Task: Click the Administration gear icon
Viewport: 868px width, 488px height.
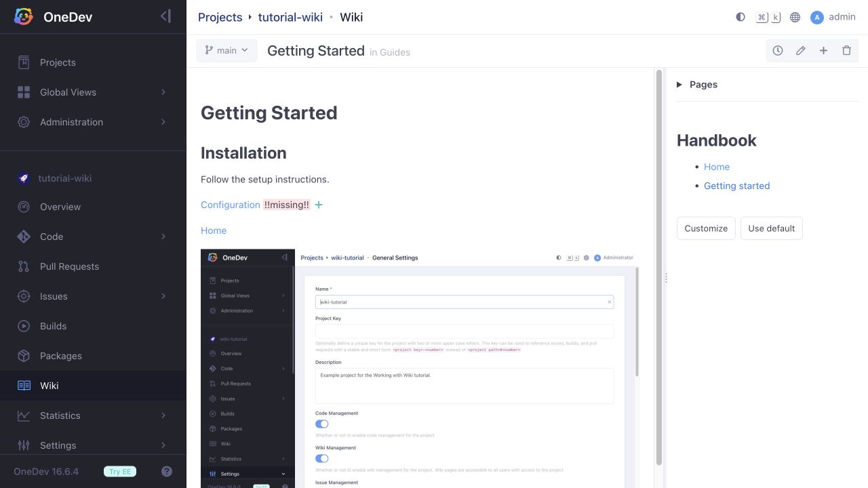Action: (24, 122)
